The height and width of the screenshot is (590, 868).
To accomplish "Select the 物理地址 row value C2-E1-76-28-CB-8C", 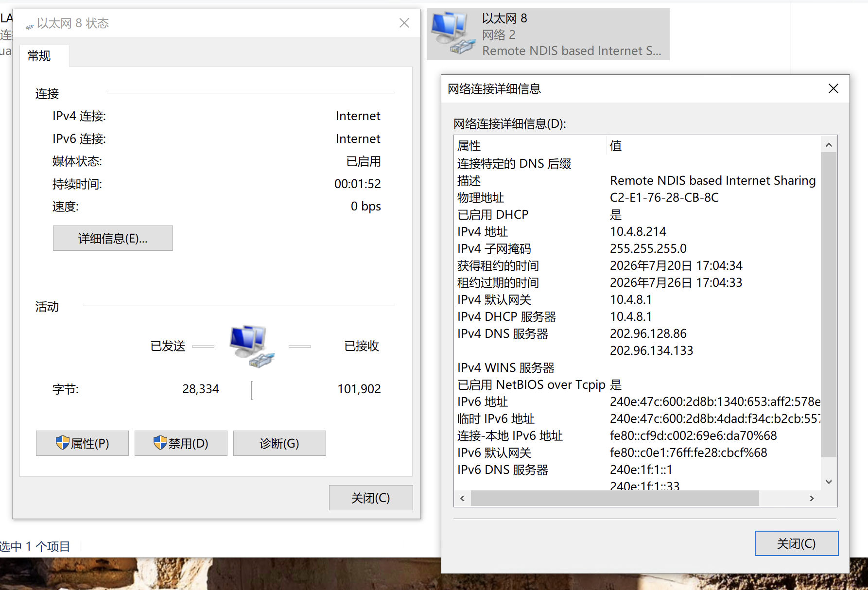I will pos(664,198).
